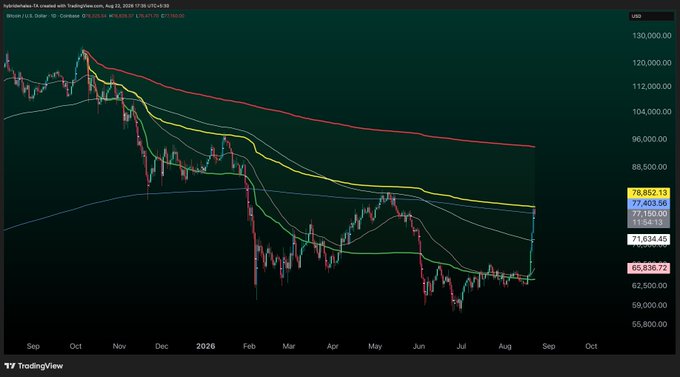This screenshot has height=377, width=680.
Task: Click the bold 2026 year label
Action: point(205,346)
